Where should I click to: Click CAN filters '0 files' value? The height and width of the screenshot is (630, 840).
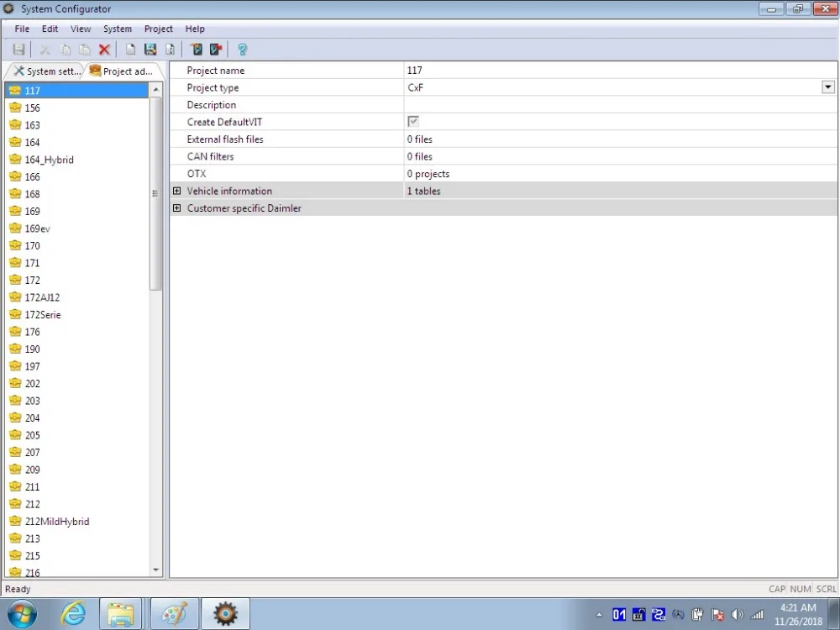pyautogui.click(x=419, y=156)
